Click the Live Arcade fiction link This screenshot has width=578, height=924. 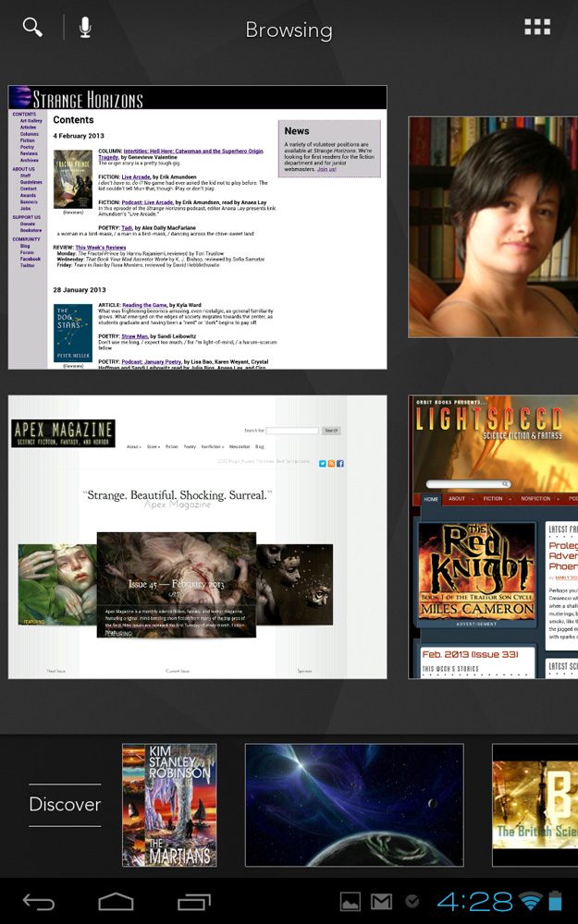tap(136, 176)
